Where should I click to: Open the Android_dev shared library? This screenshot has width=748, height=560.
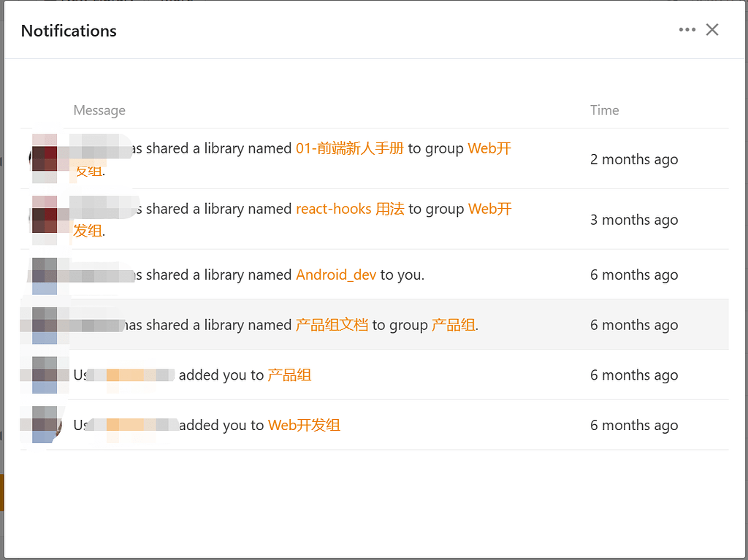[x=336, y=275]
